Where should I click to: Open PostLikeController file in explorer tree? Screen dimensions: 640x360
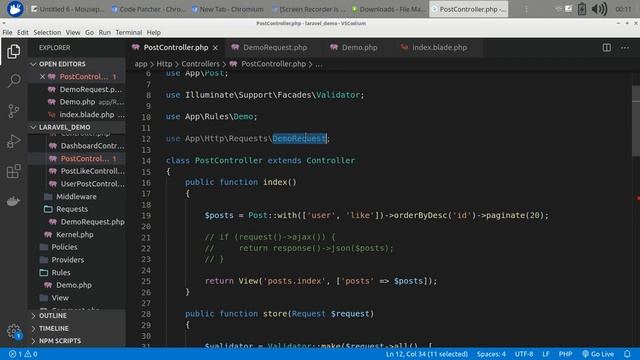(77, 171)
